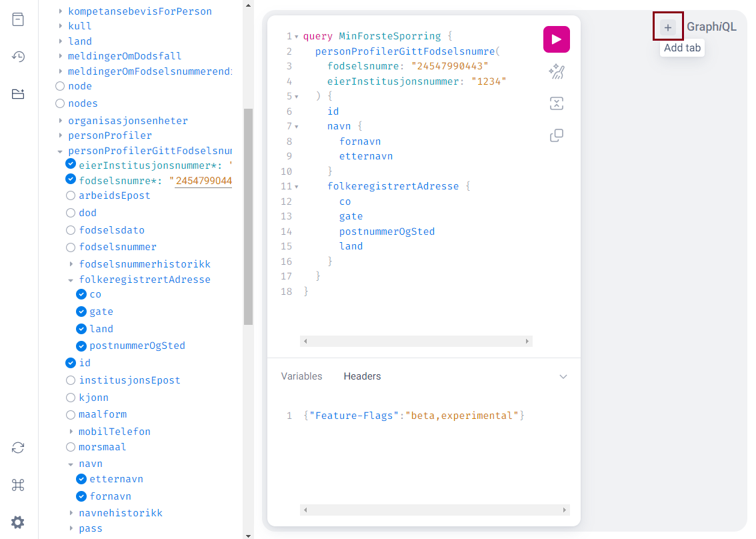
Task: Re-fetch the GraphQL schema
Action: pos(17,448)
